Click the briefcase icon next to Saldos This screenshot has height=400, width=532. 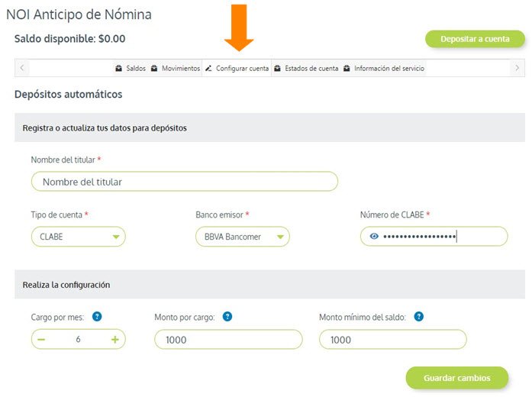(x=118, y=68)
